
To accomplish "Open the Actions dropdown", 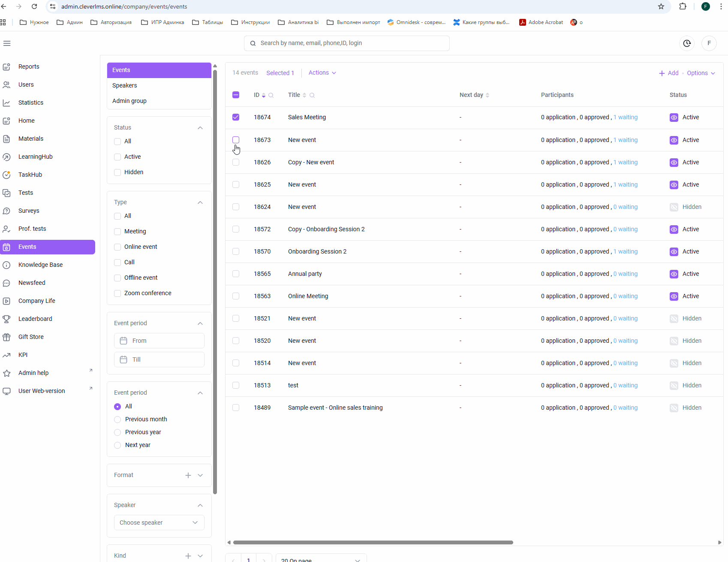I will pos(322,73).
